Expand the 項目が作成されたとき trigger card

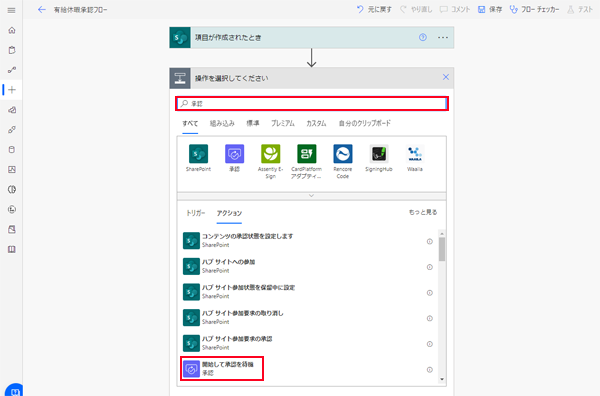311,37
